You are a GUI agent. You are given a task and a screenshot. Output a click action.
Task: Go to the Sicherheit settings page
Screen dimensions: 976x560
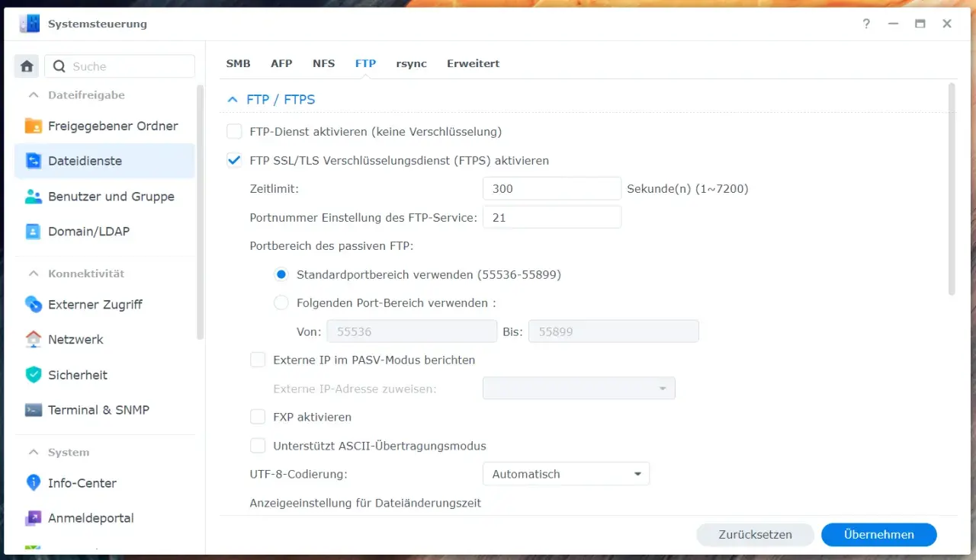[104, 375]
